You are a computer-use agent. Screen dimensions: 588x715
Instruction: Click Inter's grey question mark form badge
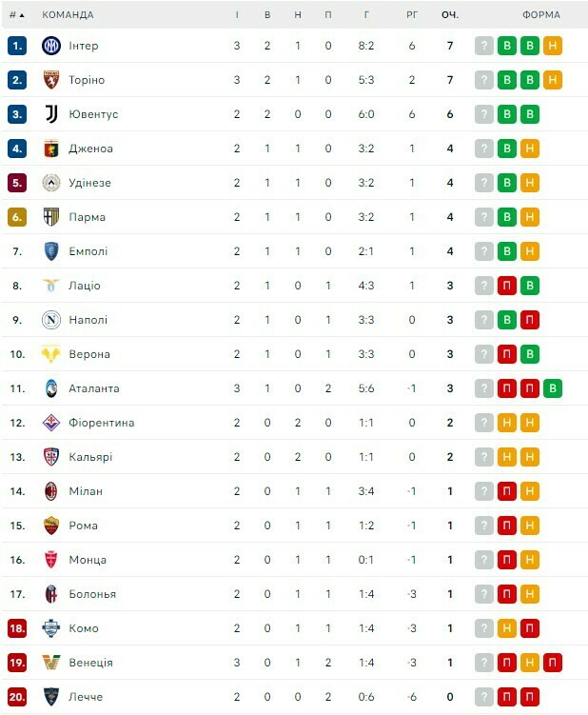click(484, 46)
